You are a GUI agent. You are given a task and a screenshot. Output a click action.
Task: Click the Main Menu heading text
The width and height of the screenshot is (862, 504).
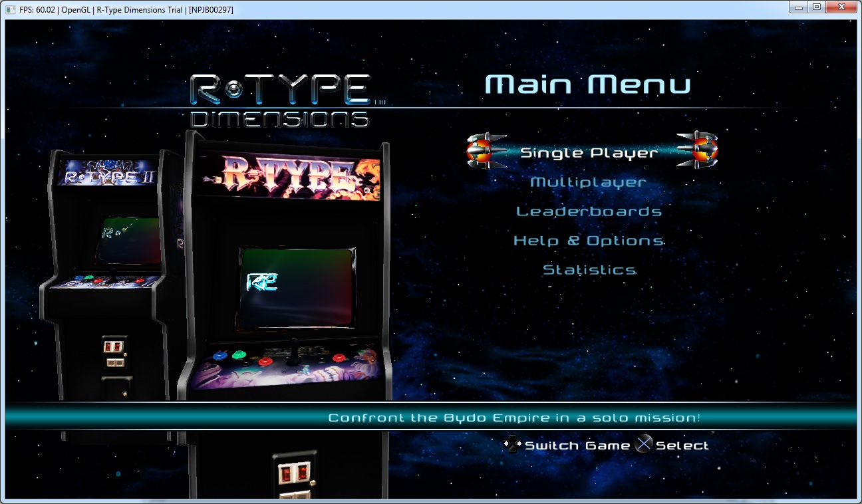pyautogui.click(x=588, y=84)
